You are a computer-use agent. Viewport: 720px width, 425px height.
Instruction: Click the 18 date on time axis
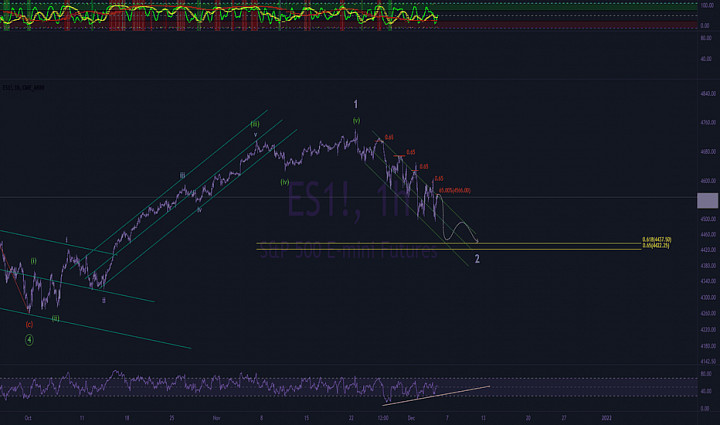[x=127, y=418]
